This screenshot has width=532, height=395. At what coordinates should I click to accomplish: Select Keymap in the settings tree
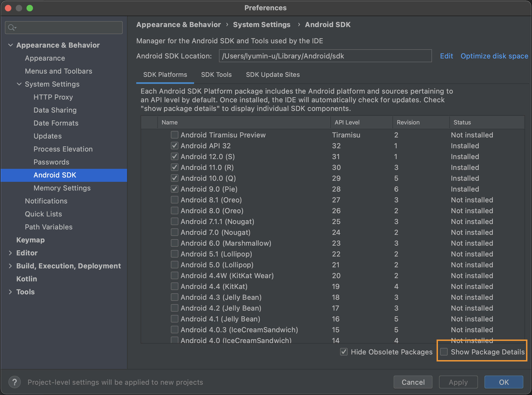click(x=31, y=240)
